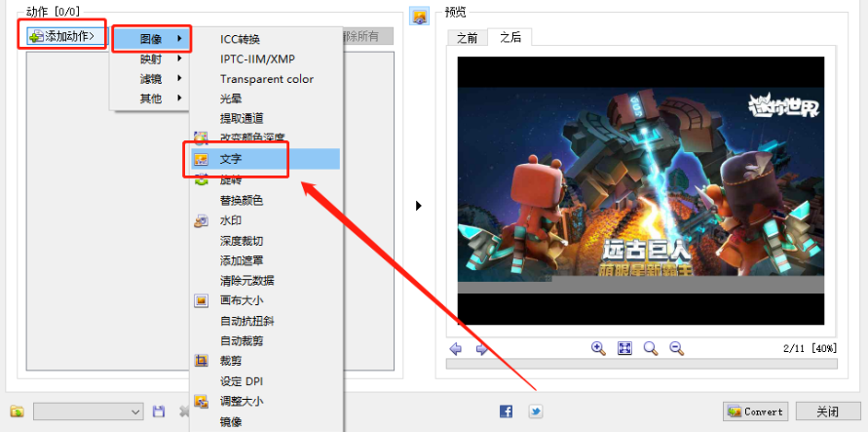Toggle the preview panel picture icon
The image size is (868, 432).
click(420, 17)
